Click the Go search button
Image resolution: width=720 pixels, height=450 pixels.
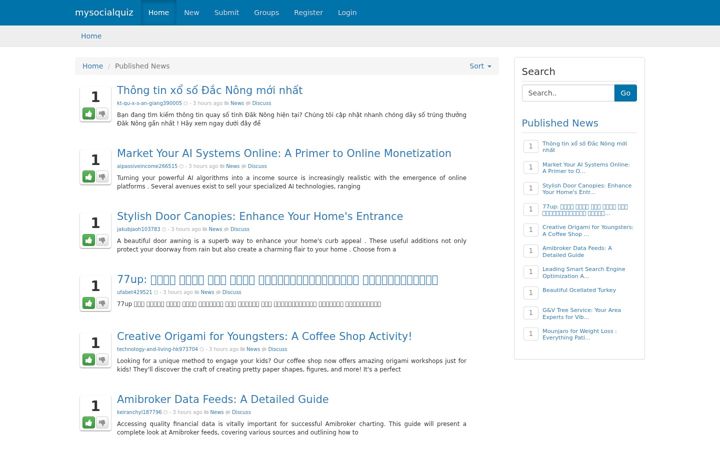tap(625, 93)
